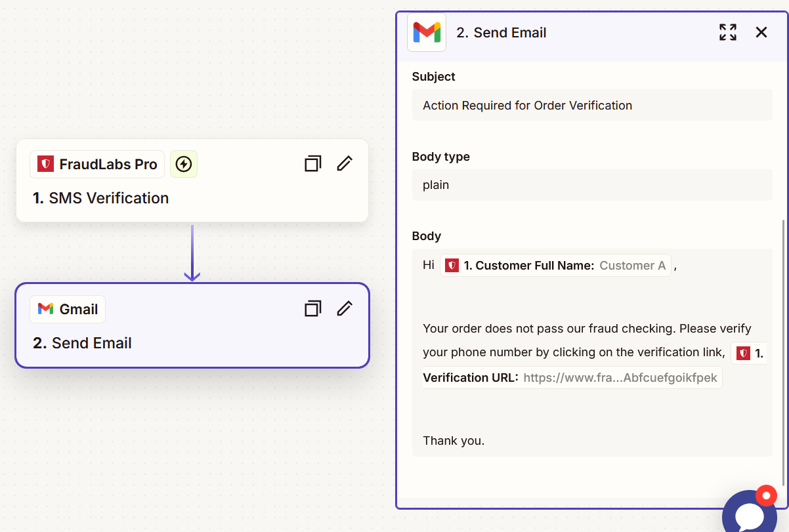
Task: Open the Body type selector showing plain
Action: click(x=591, y=185)
